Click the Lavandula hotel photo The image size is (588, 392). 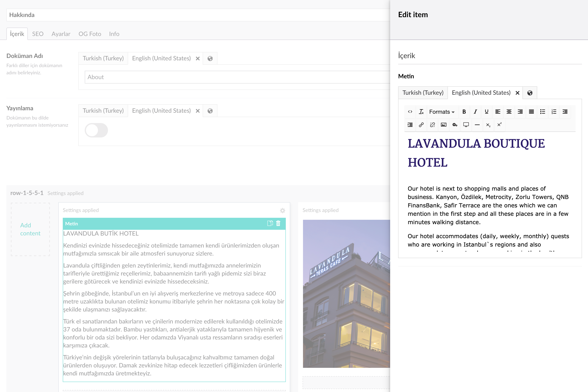(346, 294)
